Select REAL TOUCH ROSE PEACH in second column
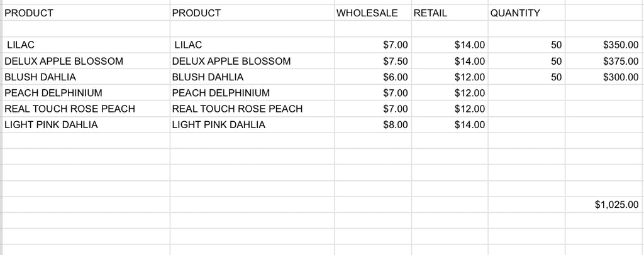644x255 pixels. click(x=237, y=109)
